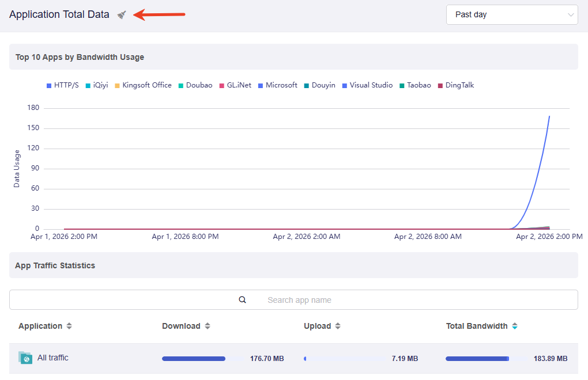Viewport: 588px width, 380px height.
Task: Toggle Visual Studio legend item
Action: [367, 85]
